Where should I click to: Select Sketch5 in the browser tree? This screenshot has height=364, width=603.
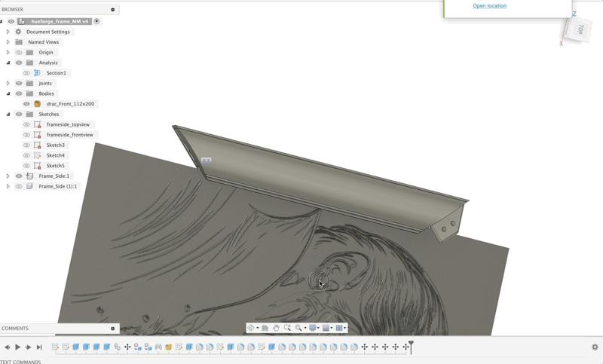click(55, 166)
